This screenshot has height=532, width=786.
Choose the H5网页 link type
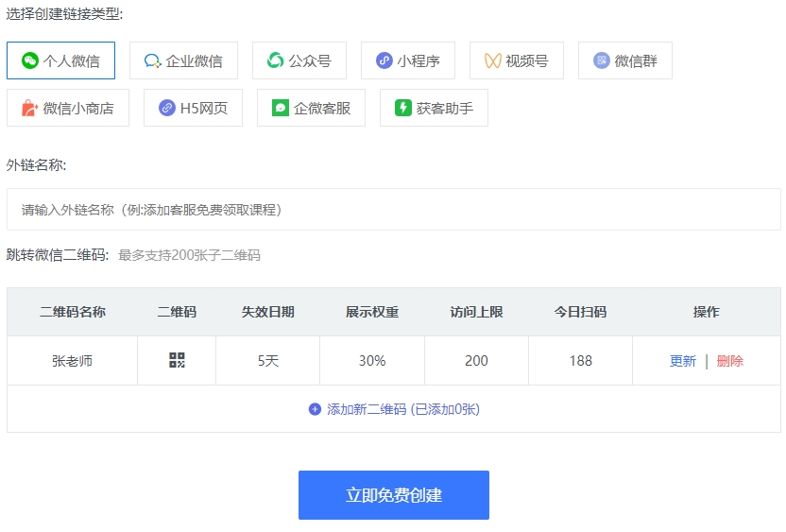pos(193,108)
